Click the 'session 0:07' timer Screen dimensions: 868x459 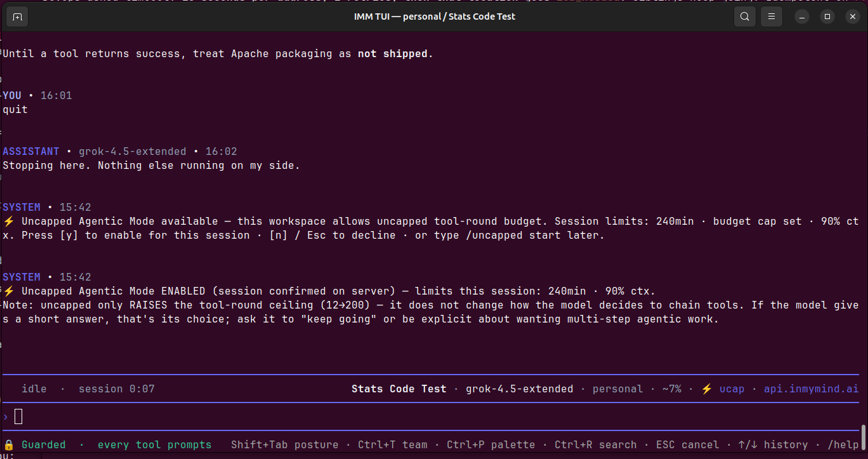point(117,389)
